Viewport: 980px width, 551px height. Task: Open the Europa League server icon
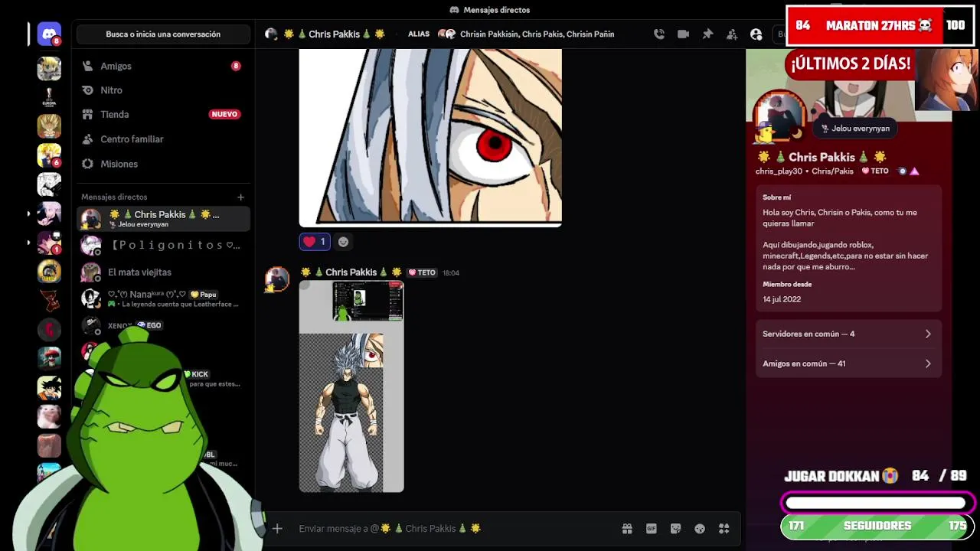(x=49, y=97)
